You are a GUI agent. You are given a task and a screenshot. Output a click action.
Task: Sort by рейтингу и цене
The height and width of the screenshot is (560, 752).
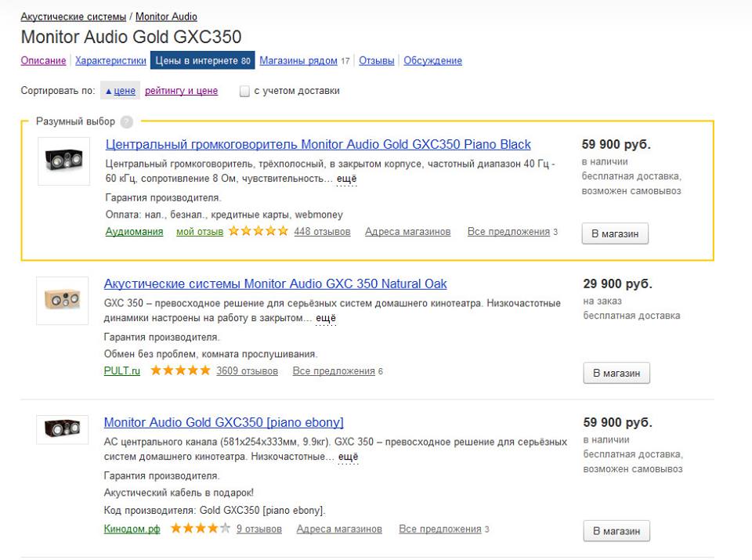pos(181,91)
